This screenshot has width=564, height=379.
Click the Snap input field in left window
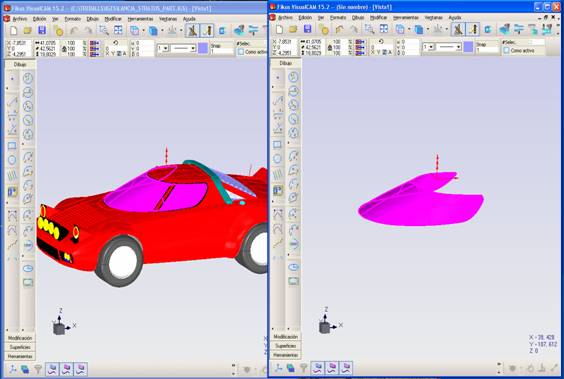[222, 51]
